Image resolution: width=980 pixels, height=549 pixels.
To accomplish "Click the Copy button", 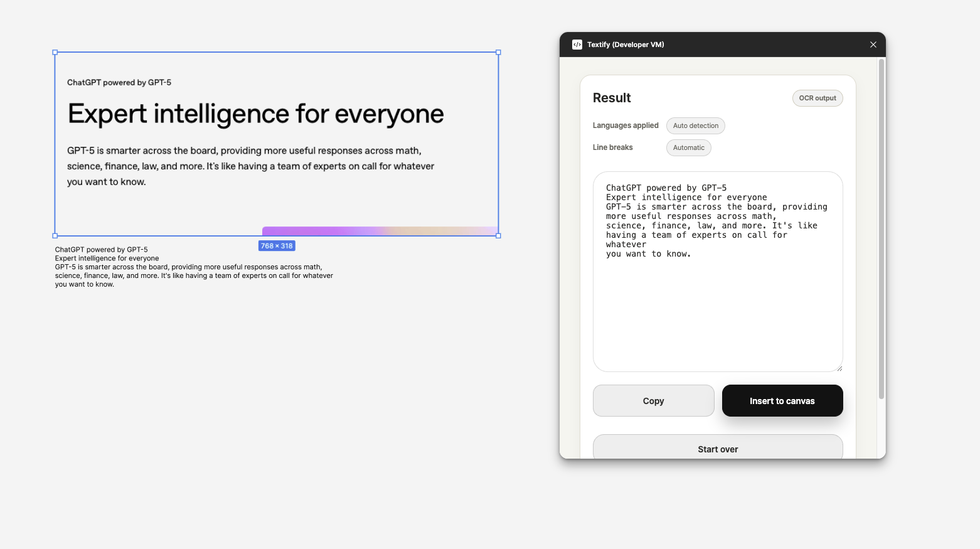I will [653, 400].
